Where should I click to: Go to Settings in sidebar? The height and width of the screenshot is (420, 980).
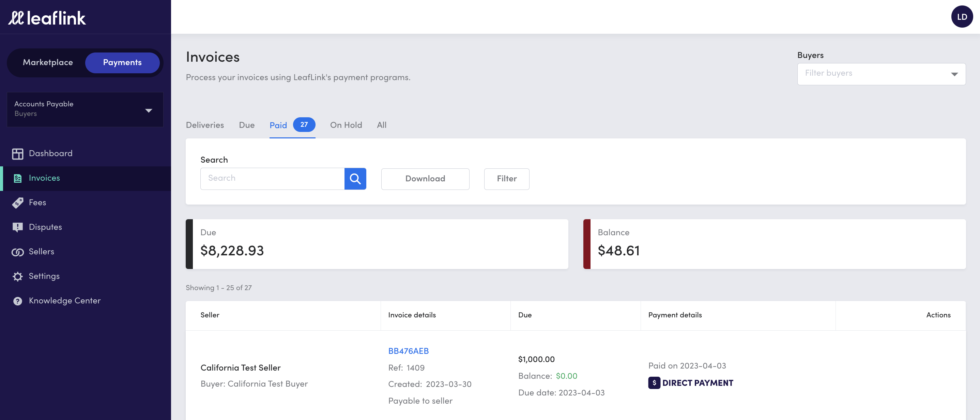85,276
